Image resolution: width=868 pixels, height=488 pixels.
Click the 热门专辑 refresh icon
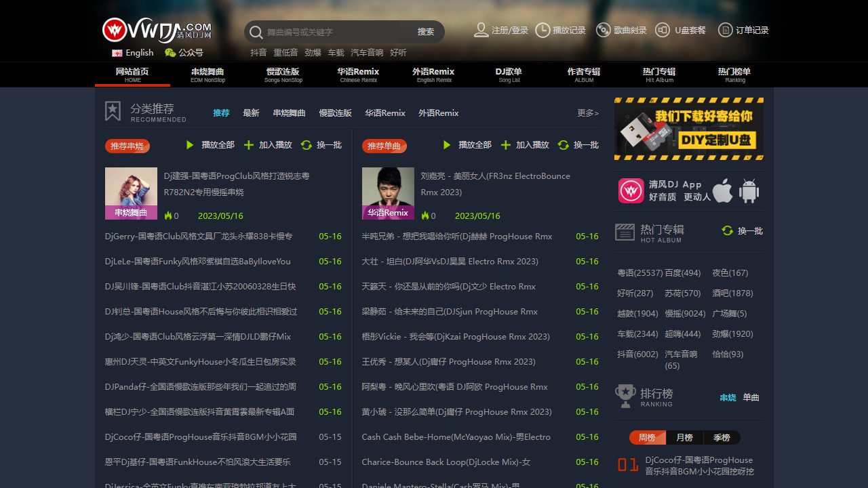(x=728, y=230)
